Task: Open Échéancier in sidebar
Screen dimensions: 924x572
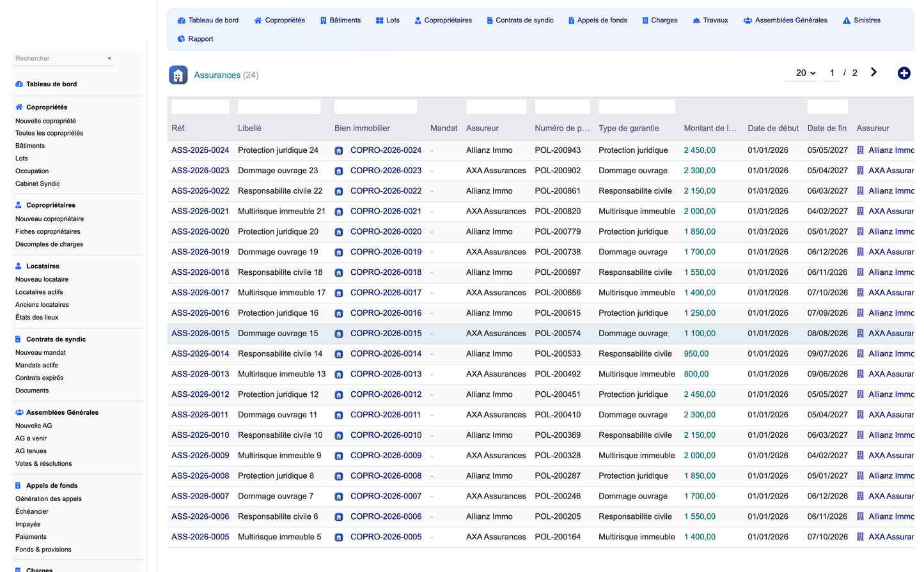Action: point(32,512)
